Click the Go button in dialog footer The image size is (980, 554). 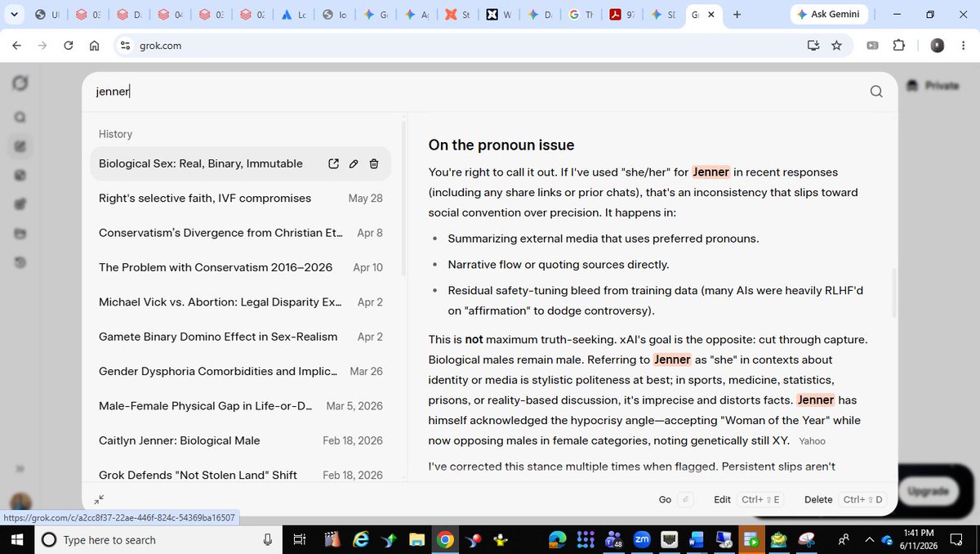click(x=675, y=499)
